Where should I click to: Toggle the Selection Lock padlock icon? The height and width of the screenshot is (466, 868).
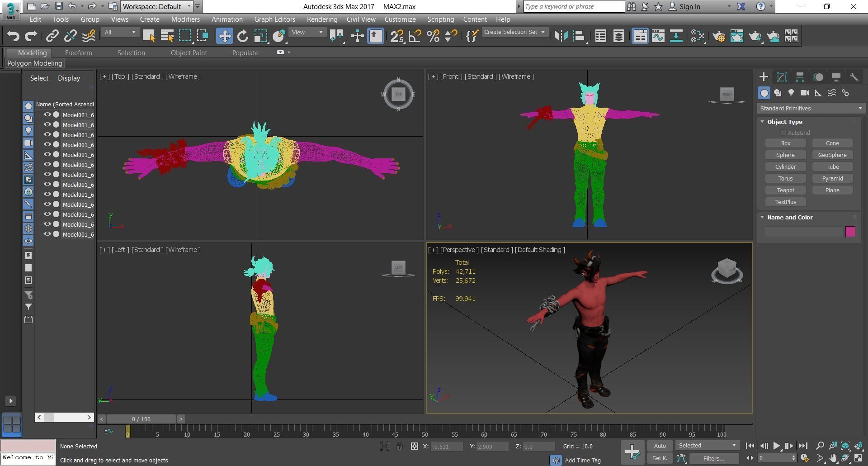coord(400,446)
